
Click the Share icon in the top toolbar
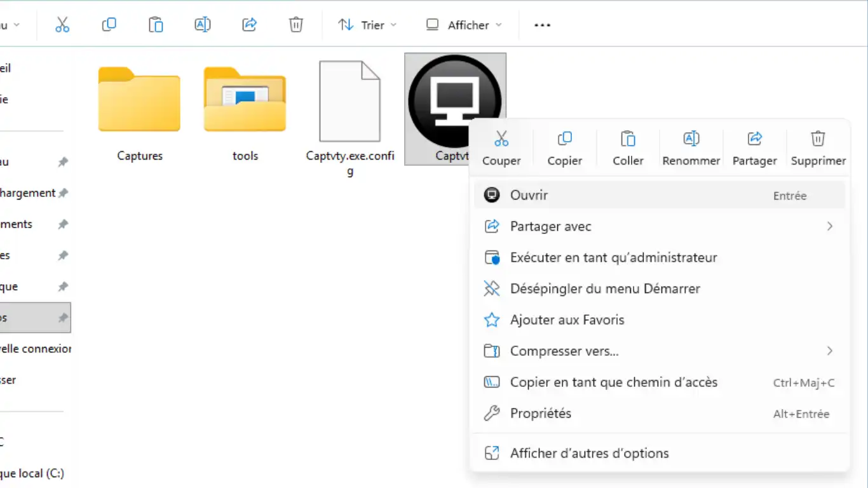pos(249,25)
